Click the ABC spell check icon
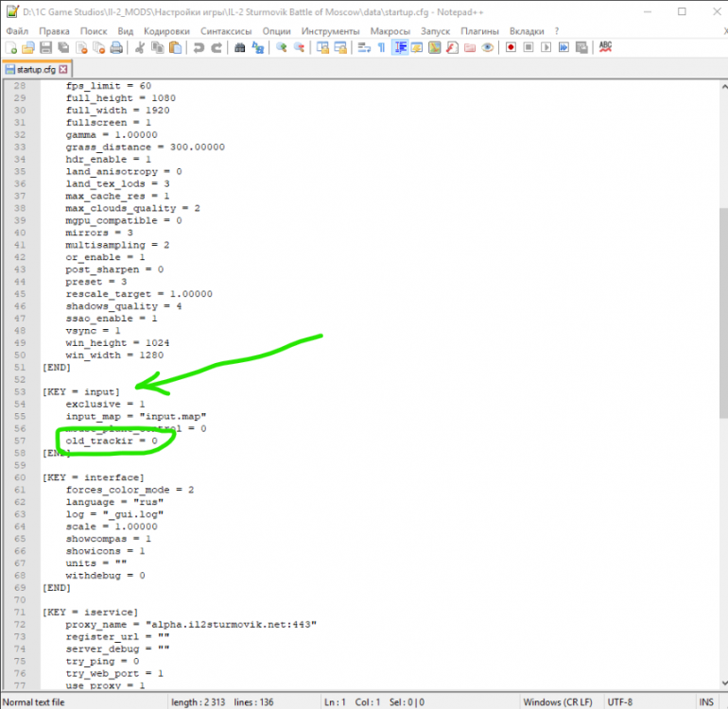728x709 pixels. point(605,47)
